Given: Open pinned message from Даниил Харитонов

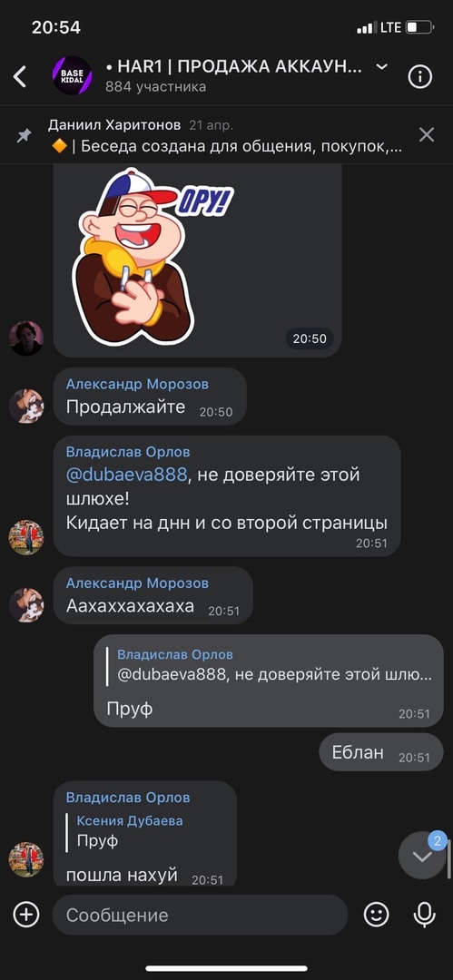Looking at the screenshot, I should [225, 135].
